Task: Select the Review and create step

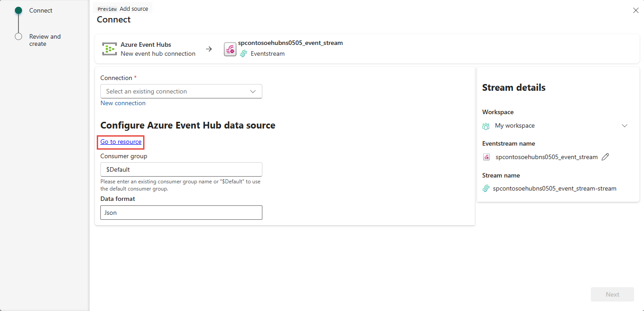Action: pos(45,40)
